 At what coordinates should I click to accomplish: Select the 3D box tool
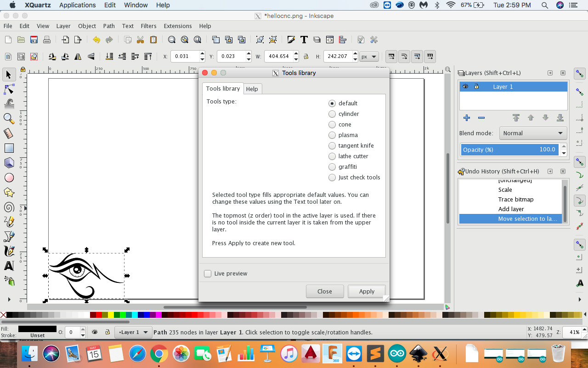9,163
